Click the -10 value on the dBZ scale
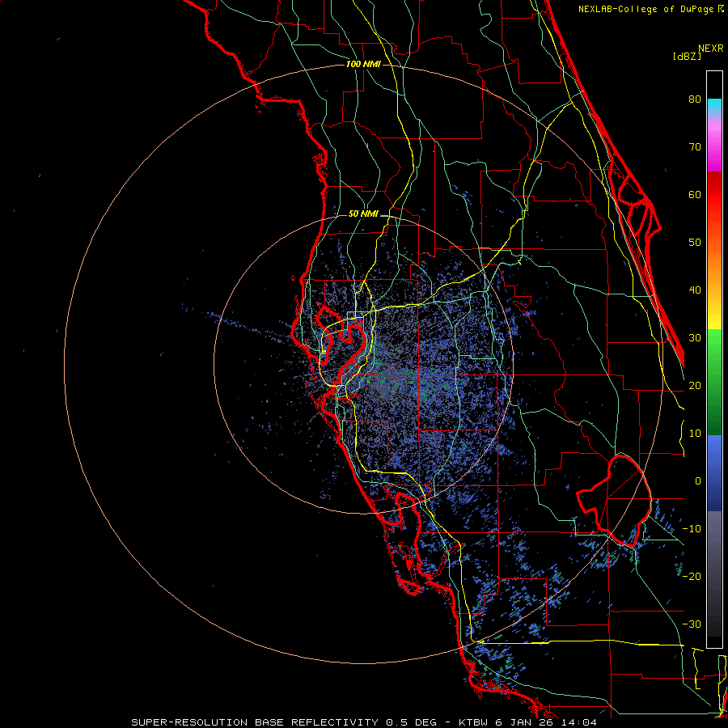The height and width of the screenshot is (728, 728). pos(692,529)
